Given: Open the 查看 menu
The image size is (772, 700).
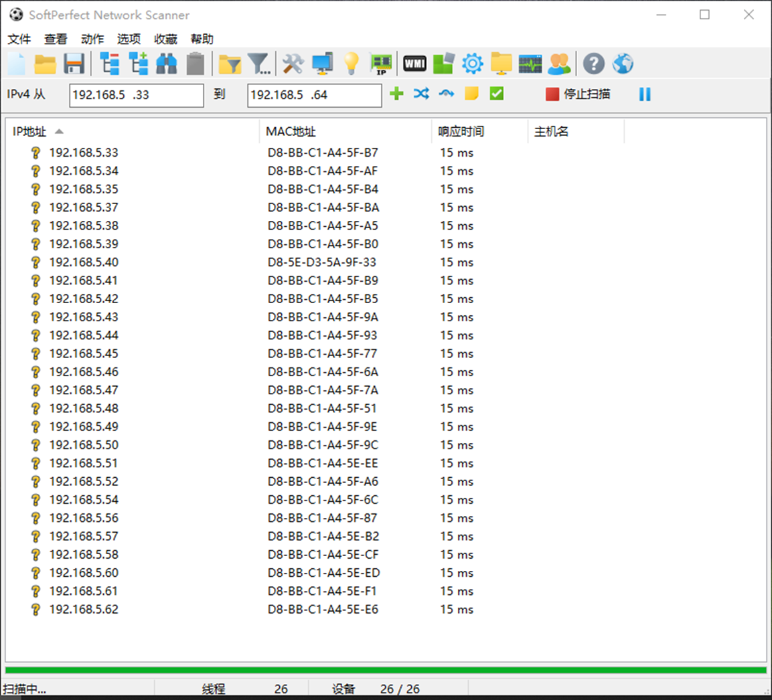Looking at the screenshot, I should (56, 39).
